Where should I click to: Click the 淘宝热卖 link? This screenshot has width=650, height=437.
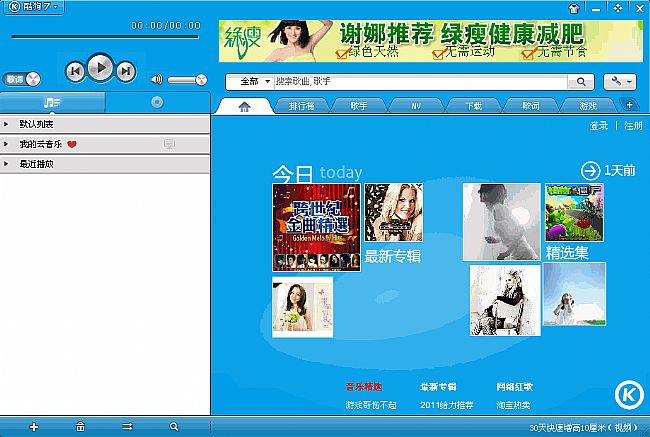pos(513,405)
